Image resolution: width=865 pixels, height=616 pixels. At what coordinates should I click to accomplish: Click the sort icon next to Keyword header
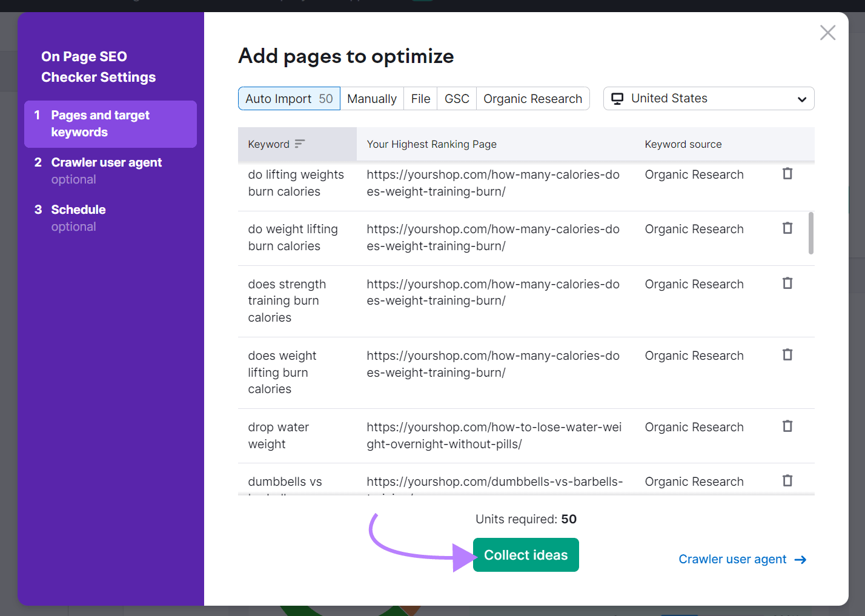coord(299,144)
